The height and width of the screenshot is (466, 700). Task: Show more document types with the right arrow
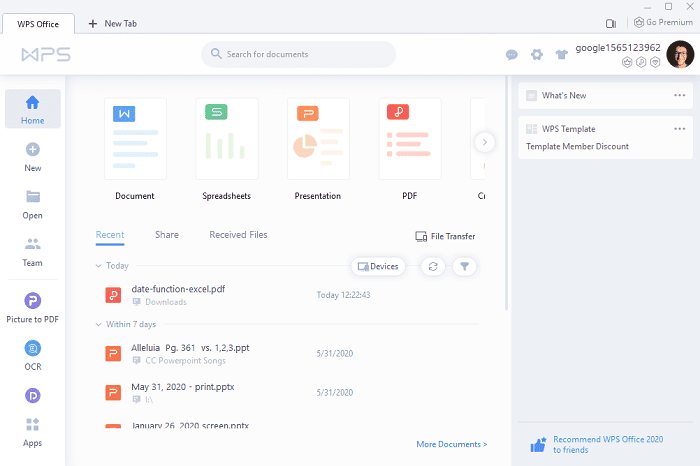[484, 142]
